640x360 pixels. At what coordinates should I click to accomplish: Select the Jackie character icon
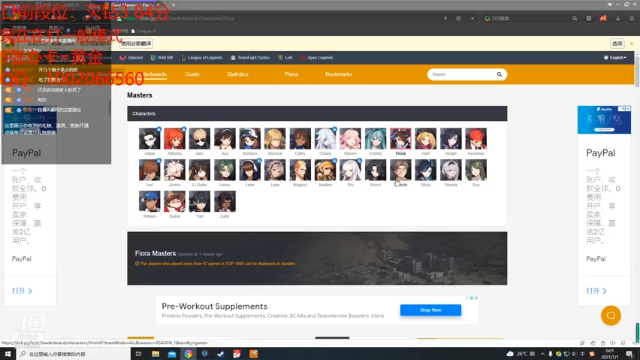click(175, 170)
